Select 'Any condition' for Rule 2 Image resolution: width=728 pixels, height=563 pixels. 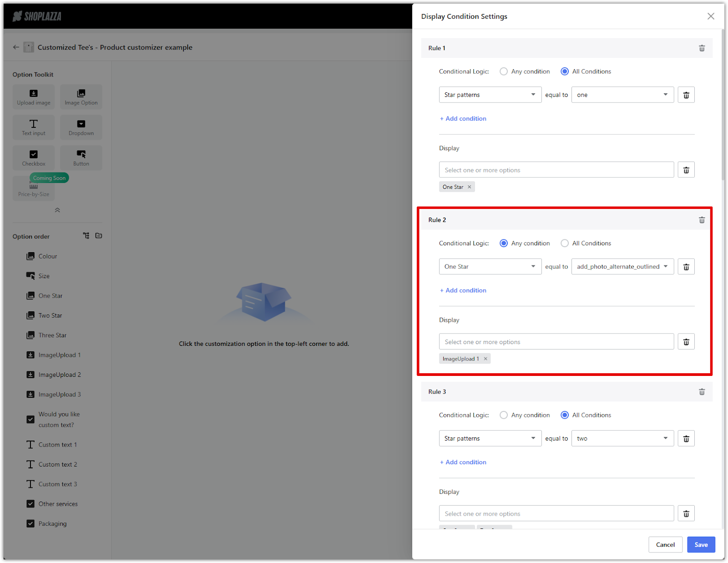click(x=504, y=243)
